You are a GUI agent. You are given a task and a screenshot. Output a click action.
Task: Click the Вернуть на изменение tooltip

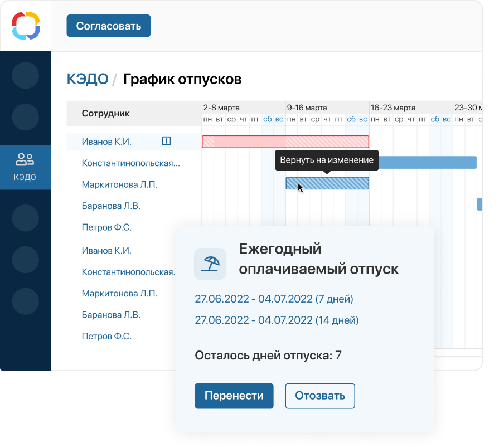(x=326, y=160)
